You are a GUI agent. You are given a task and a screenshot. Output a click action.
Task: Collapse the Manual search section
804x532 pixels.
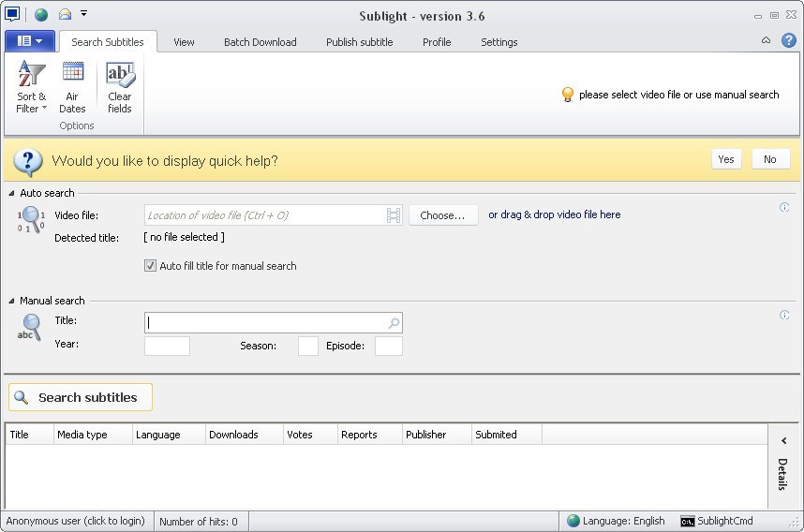click(x=11, y=301)
